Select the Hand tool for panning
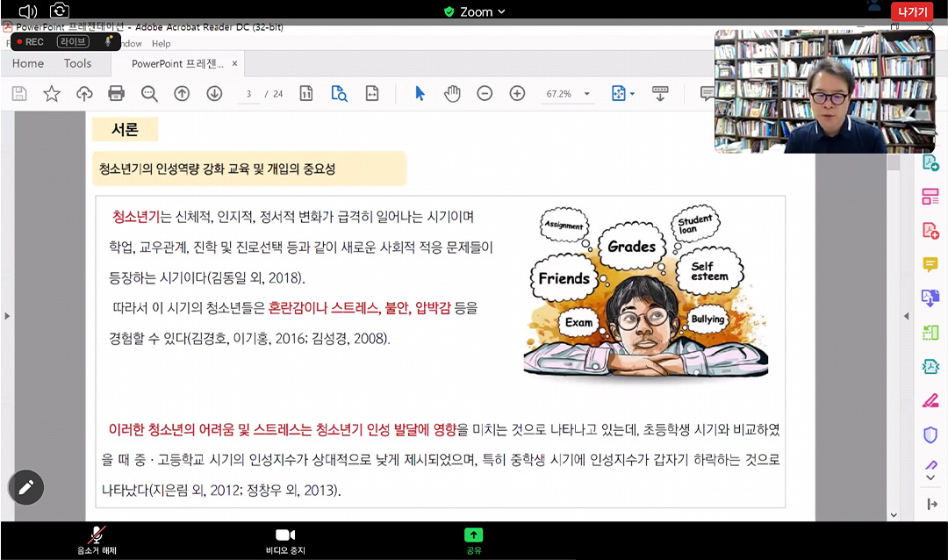948x560 pixels. [x=452, y=93]
